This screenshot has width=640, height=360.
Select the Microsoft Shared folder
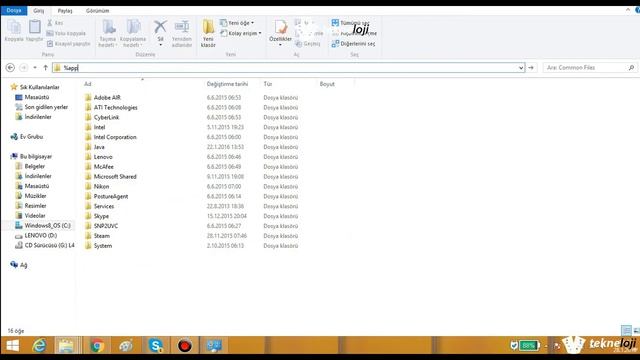tap(111, 176)
